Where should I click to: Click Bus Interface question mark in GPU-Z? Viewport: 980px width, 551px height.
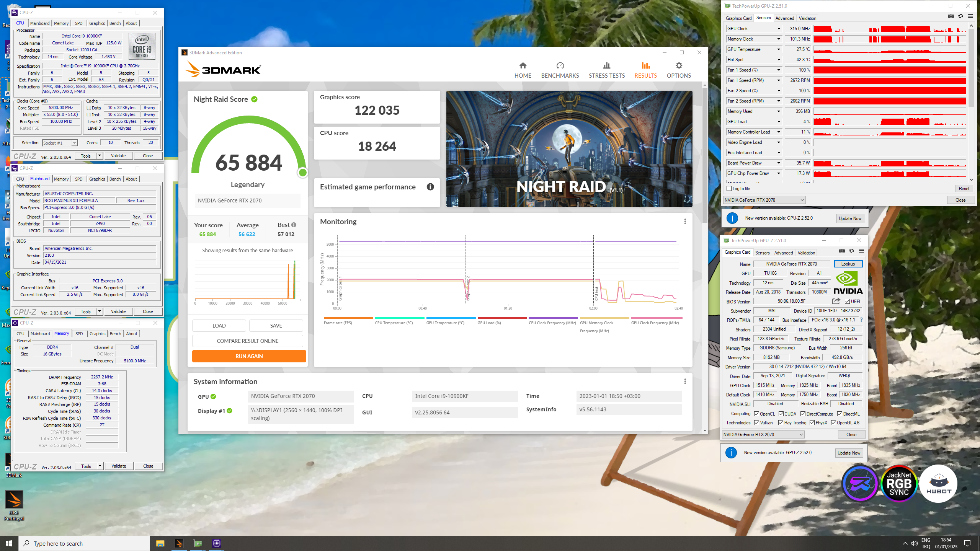tap(861, 320)
